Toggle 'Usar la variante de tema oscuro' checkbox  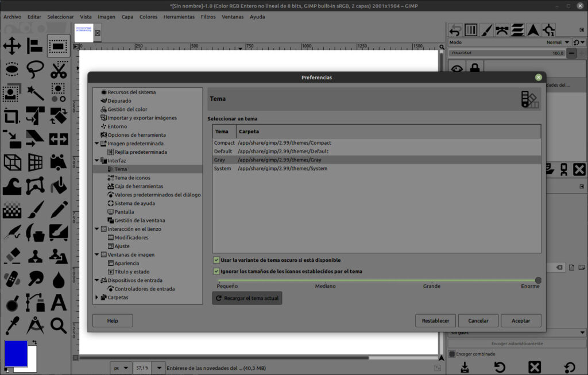pos(216,260)
